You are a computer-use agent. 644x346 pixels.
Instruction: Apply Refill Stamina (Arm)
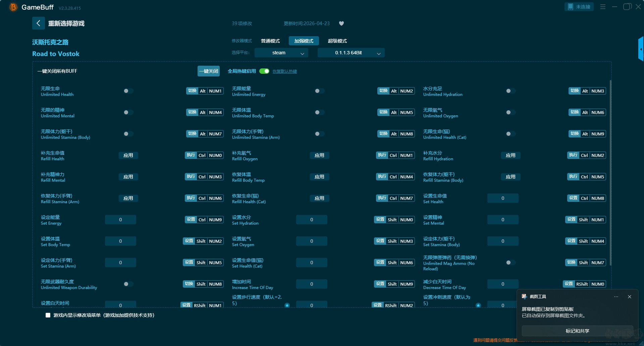point(128,198)
